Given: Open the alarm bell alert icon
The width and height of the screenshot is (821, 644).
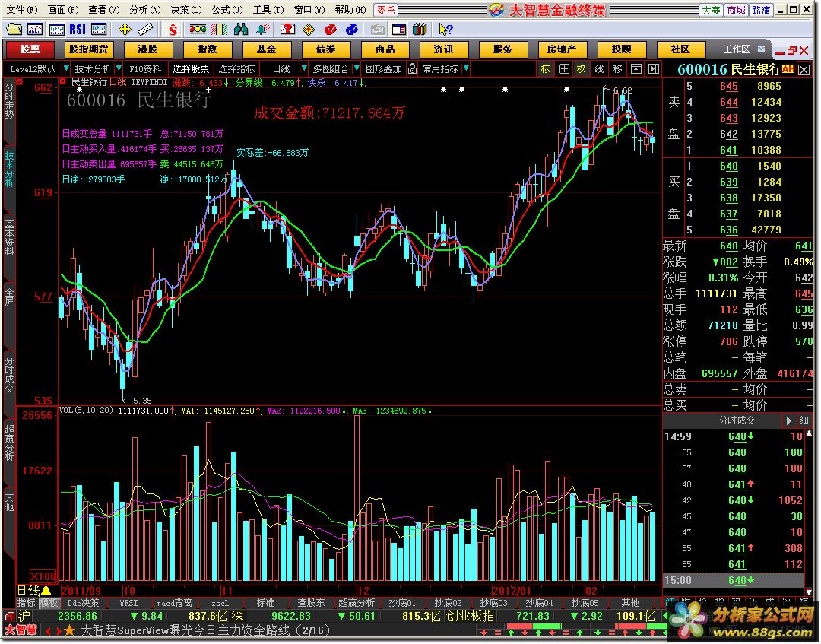Looking at the screenshot, I should 262,30.
